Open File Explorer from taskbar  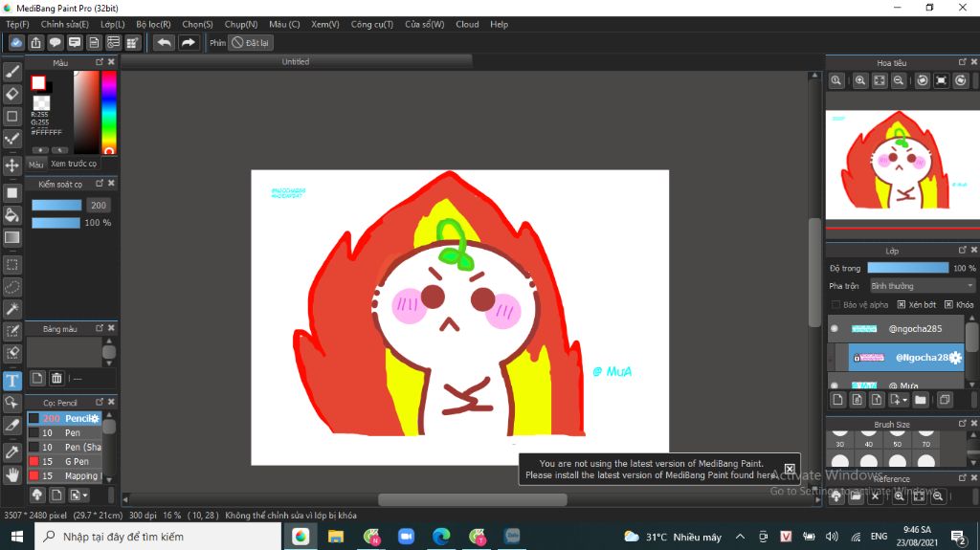point(336,537)
